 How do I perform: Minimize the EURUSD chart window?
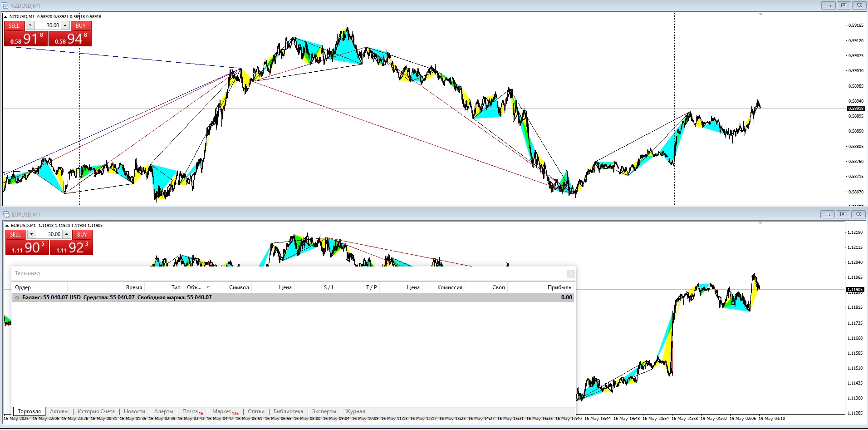pos(827,214)
